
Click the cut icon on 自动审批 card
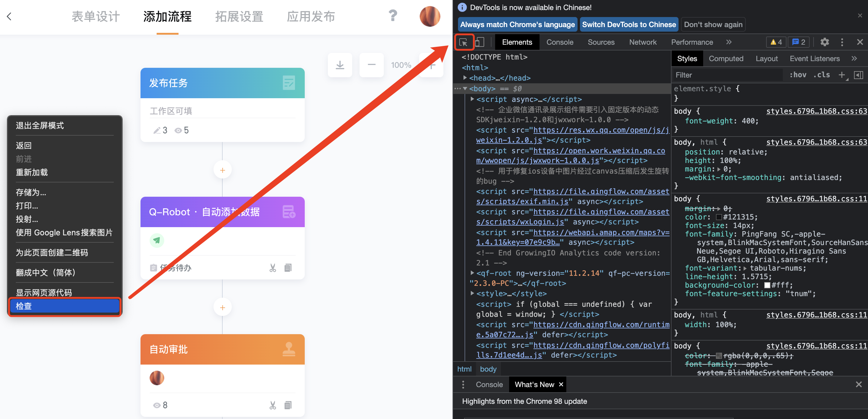pyautogui.click(x=273, y=405)
